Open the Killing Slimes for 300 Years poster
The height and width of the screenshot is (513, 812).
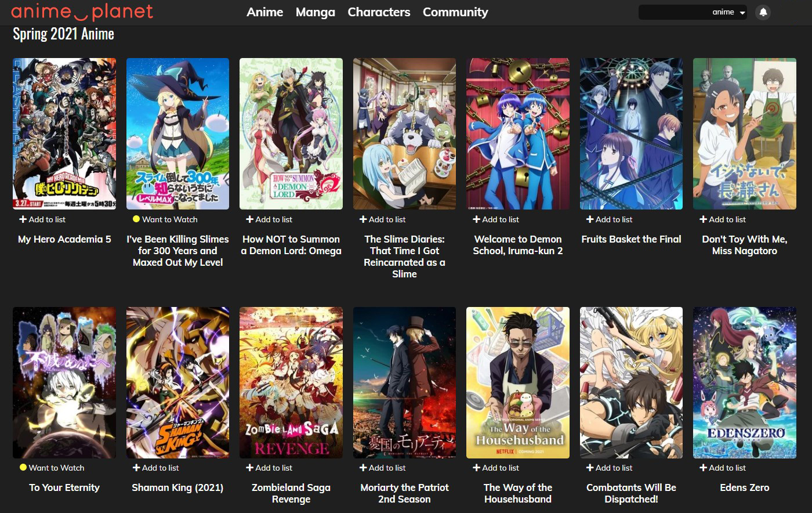tap(177, 133)
